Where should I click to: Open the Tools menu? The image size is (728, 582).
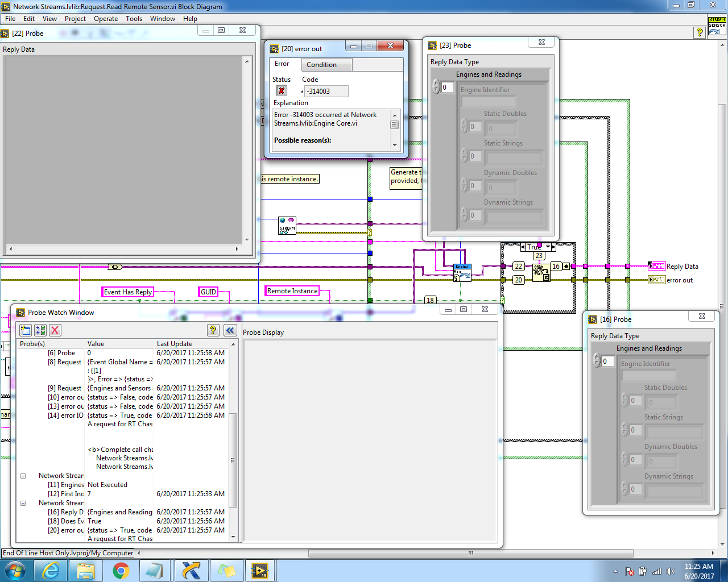pos(134,18)
